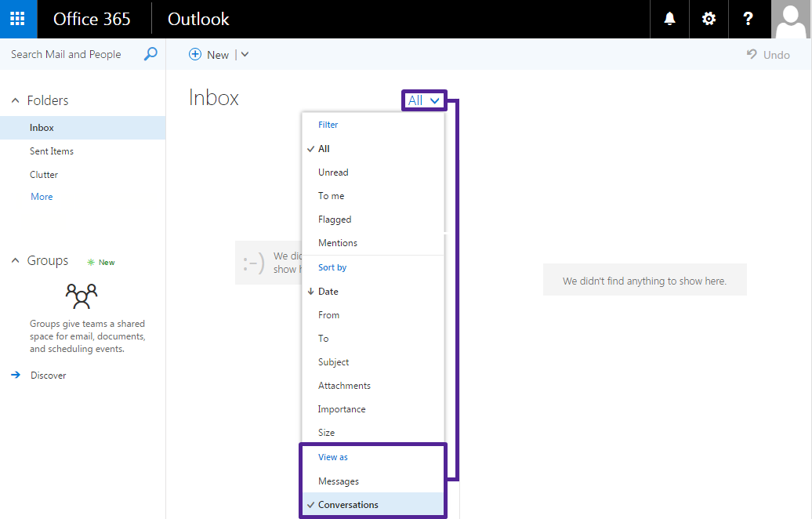Click the Inbox heading title
The width and height of the screenshot is (812, 519).
click(x=213, y=98)
